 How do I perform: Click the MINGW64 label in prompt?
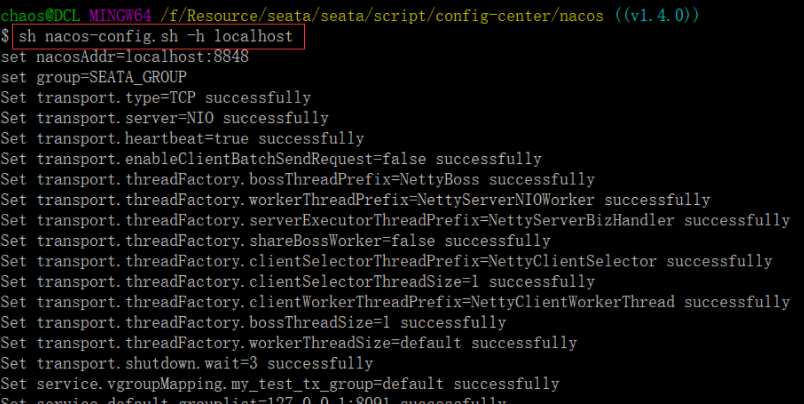120,16
